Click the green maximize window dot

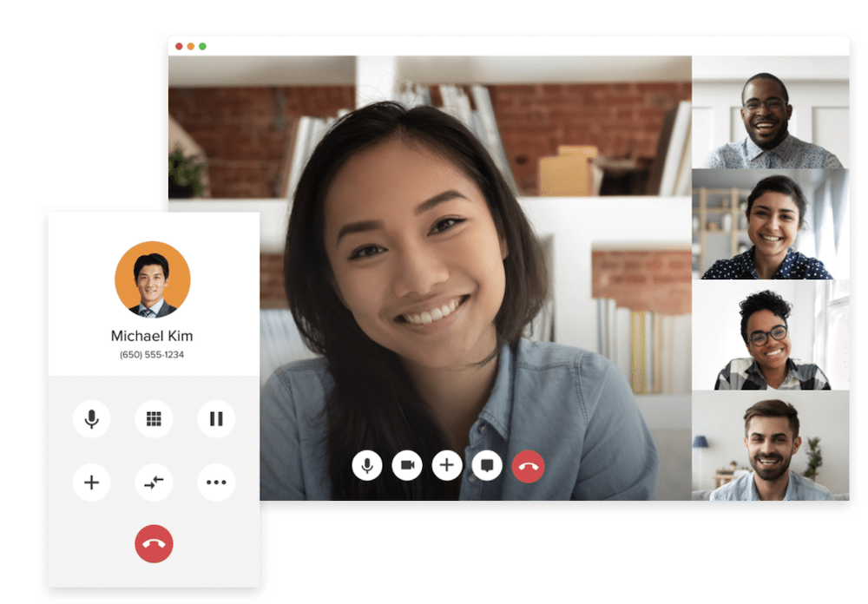click(x=202, y=46)
